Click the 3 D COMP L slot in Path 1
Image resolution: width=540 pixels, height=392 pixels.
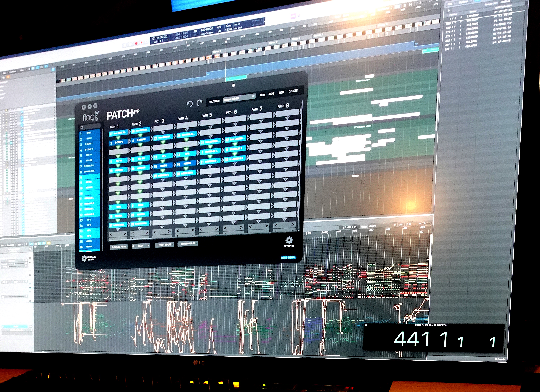coord(118,142)
